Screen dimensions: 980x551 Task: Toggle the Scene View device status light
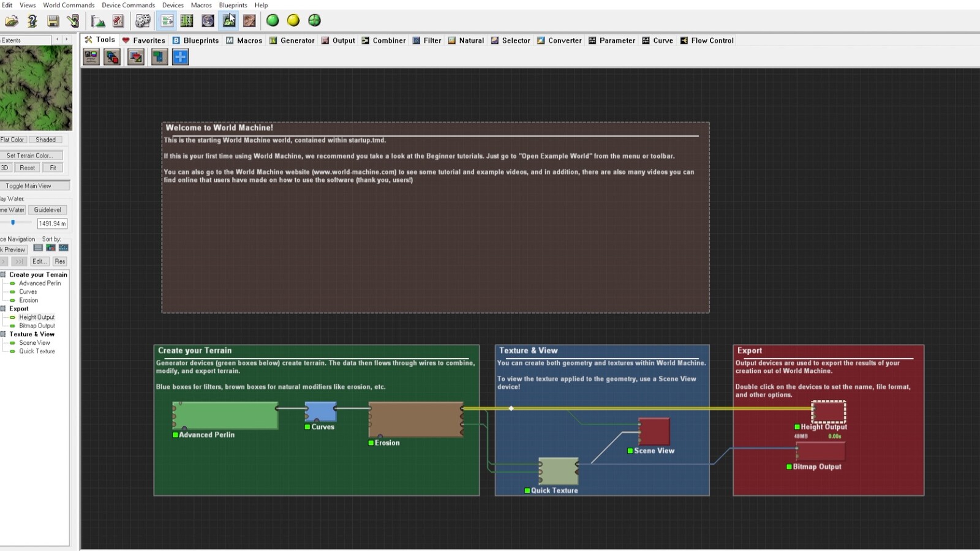(x=630, y=451)
